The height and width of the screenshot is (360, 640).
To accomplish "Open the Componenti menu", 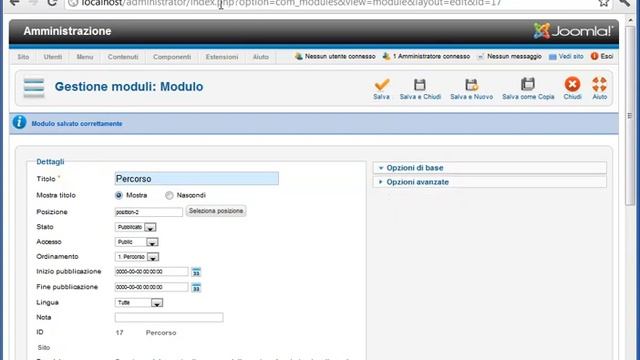I will (x=172, y=57).
